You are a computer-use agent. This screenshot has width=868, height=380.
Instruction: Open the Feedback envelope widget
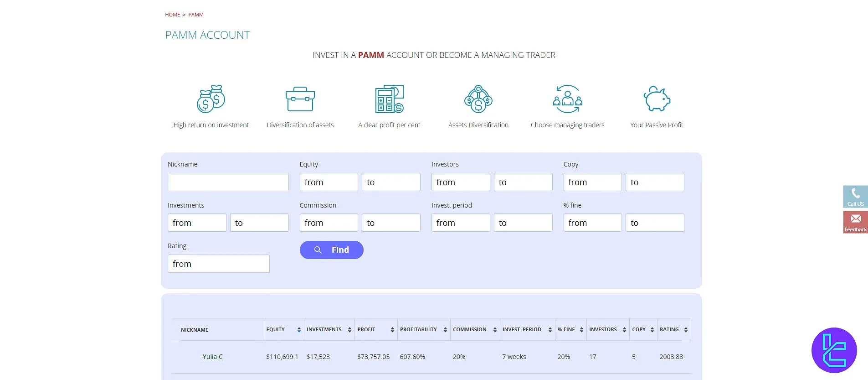(855, 222)
